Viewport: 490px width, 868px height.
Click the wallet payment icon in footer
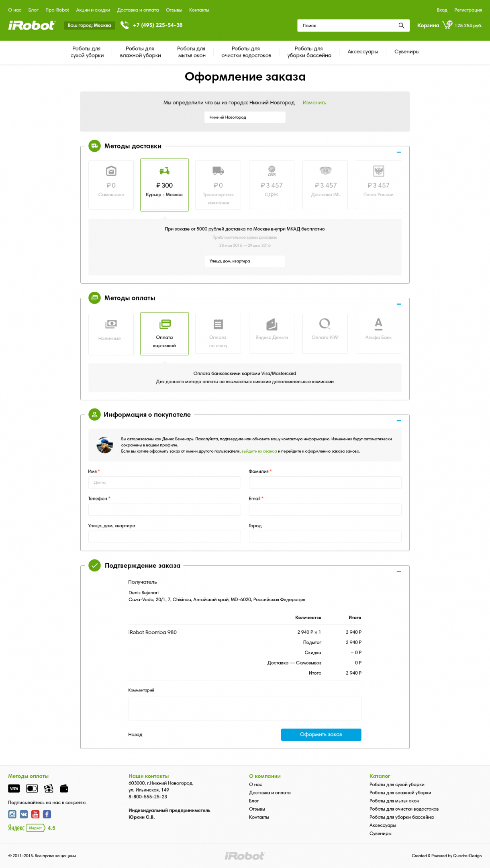point(64,789)
